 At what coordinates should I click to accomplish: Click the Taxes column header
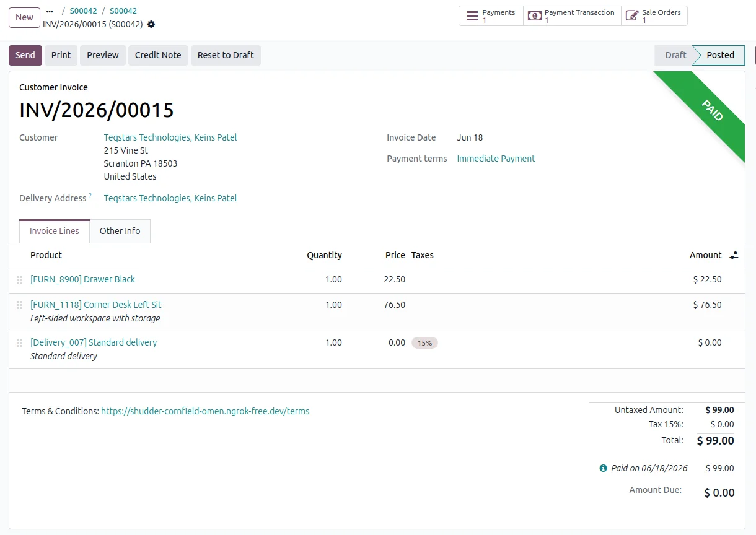tap(423, 255)
